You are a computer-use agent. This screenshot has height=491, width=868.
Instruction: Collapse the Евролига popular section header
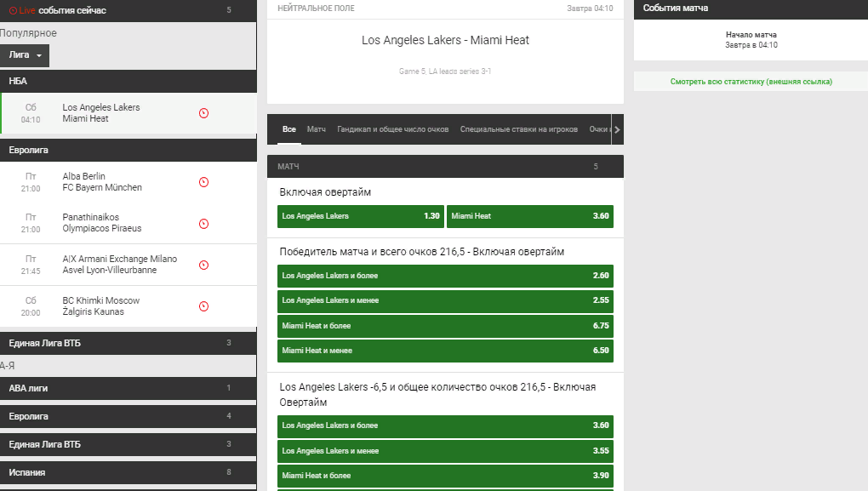tap(128, 150)
